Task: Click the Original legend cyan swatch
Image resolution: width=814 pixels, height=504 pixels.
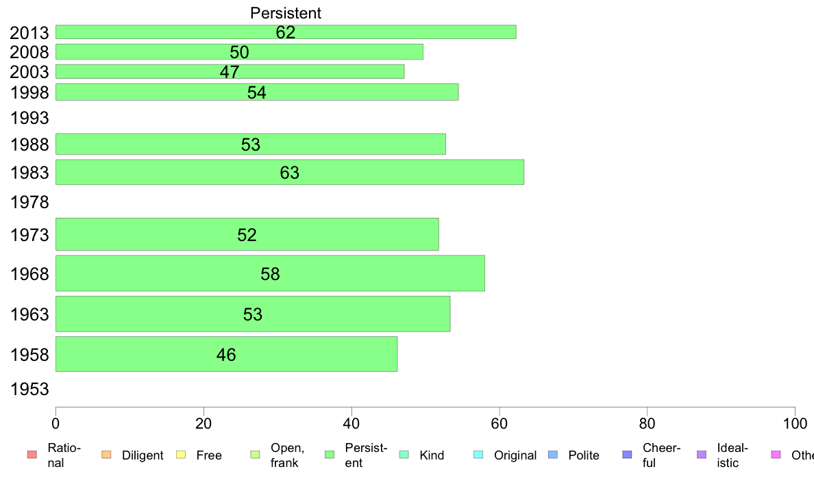Action: tap(478, 455)
